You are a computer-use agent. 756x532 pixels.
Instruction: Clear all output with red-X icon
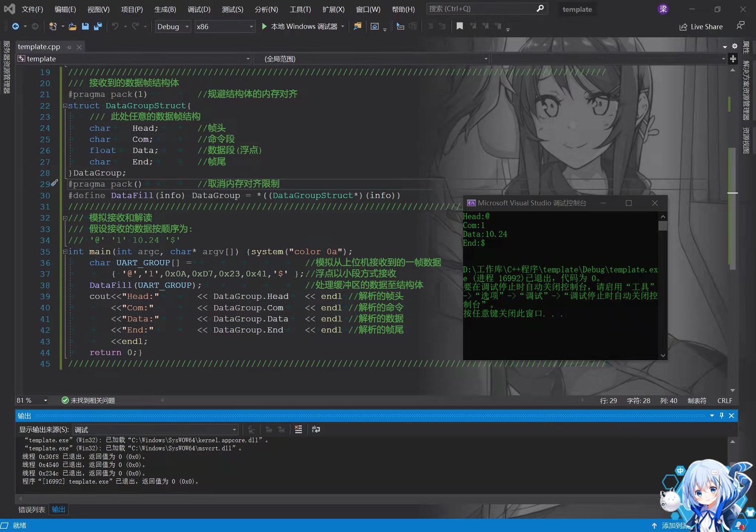coord(298,429)
